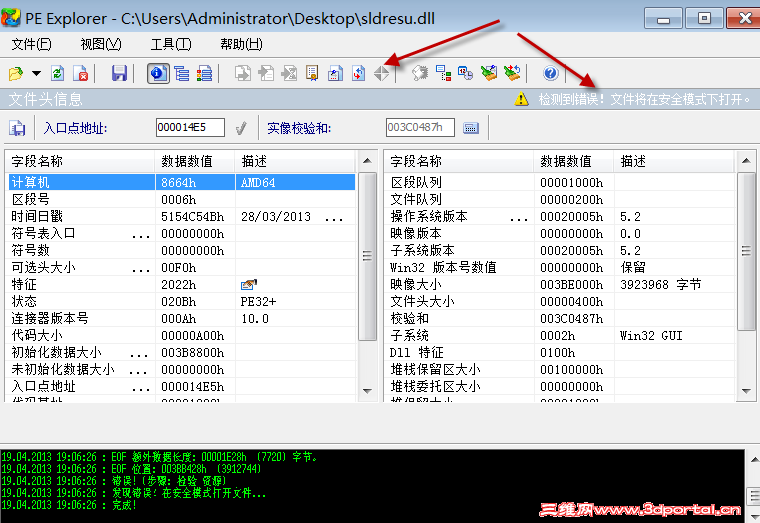The width and height of the screenshot is (760, 523).
Task: Click the left table scrollbar down arrow
Action: coord(367,391)
